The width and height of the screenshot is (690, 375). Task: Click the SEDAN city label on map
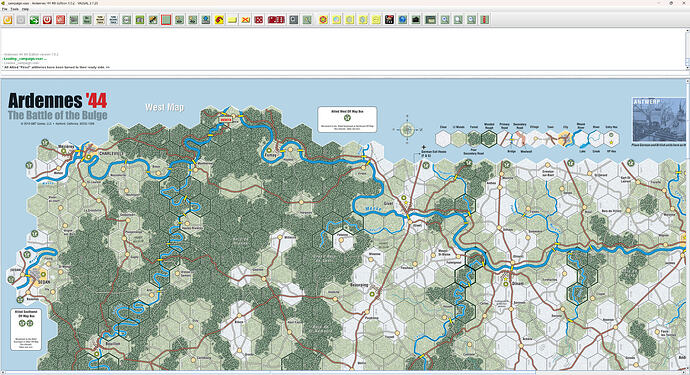[43, 282]
